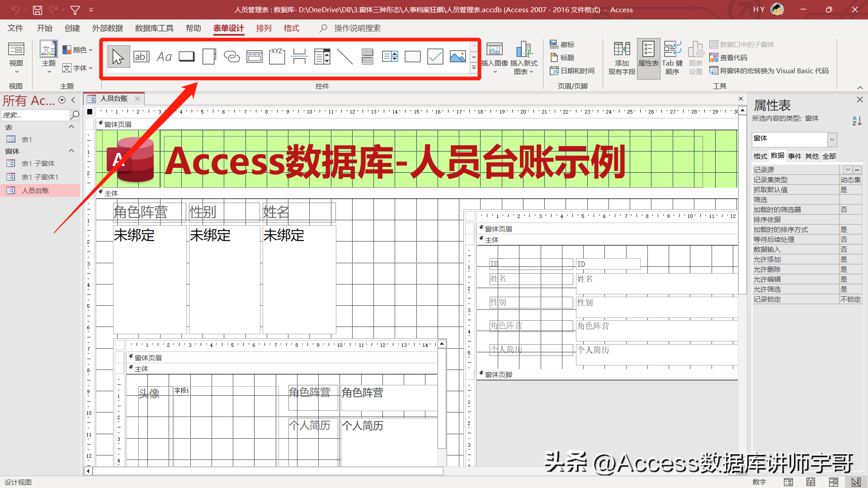Image resolution: width=868 pixels, height=488 pixels.
Task: Open the 记录源 dropdown arrow
Action: click(x=848, y=170)
